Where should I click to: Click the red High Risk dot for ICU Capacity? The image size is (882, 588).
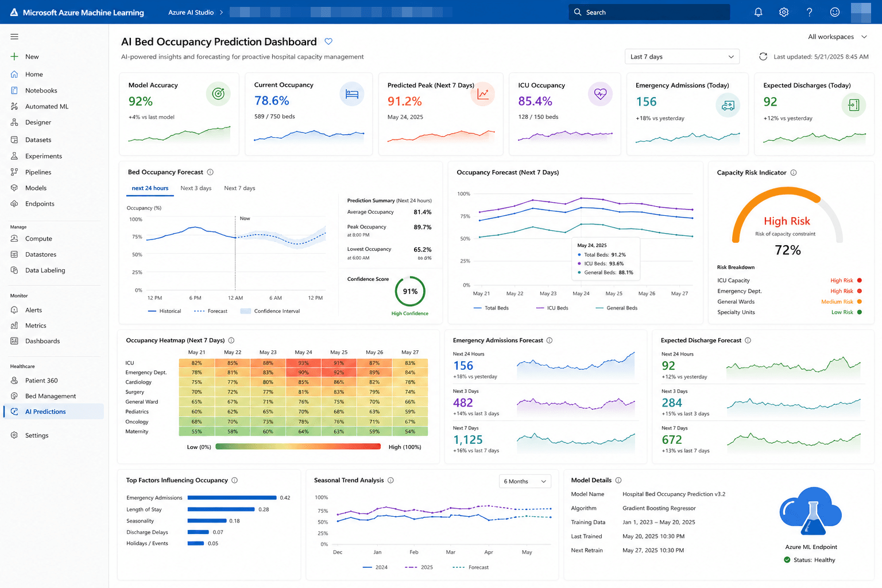click(860, 281)
